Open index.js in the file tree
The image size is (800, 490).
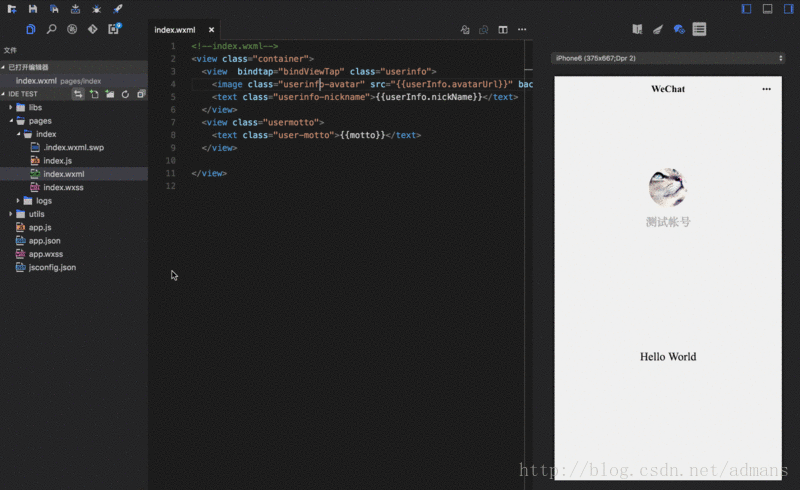coord(57,161)
